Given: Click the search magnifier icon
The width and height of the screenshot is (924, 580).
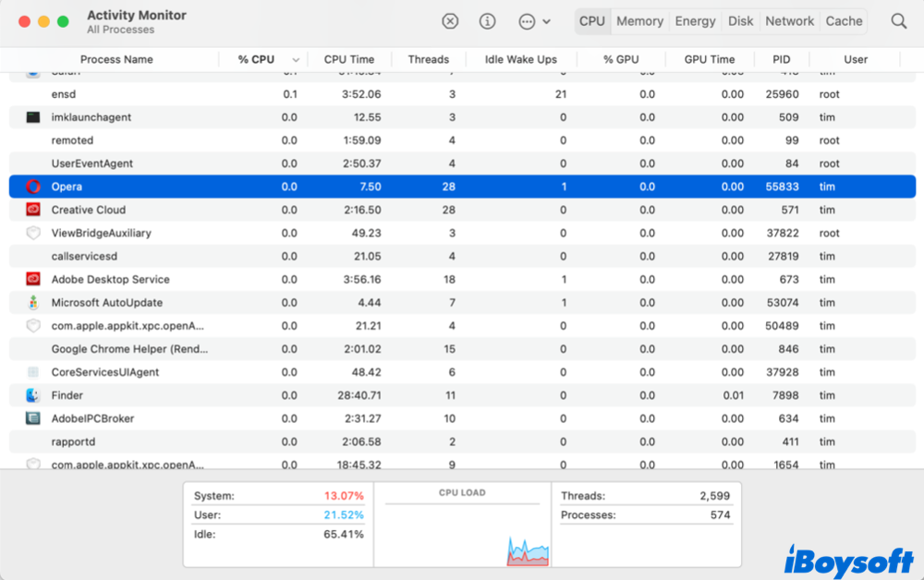Looking at the screenshot, I should (898, 21).
